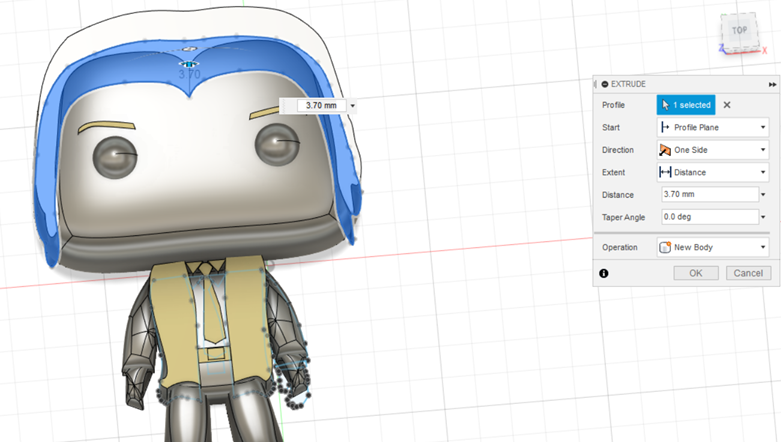This screenshot has width=781, height=442.
Task: Click the floating 3.70 mm distance input
Action: tap(321, 106)
